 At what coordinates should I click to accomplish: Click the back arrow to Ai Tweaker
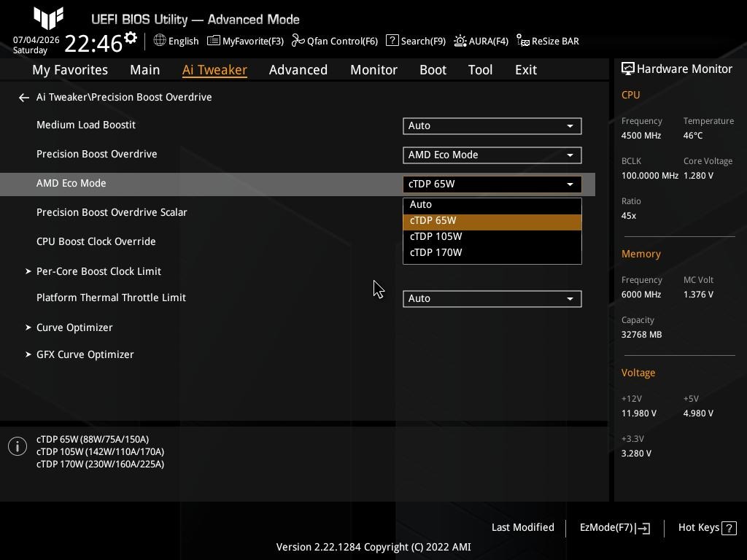pos(24,98)
